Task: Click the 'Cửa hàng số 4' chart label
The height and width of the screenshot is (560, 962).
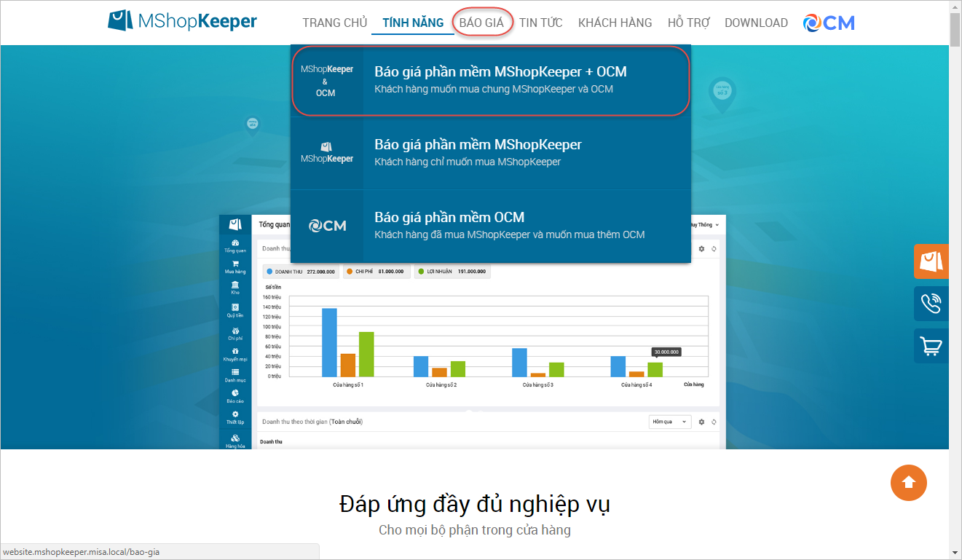Action: [x=636, y=384]
